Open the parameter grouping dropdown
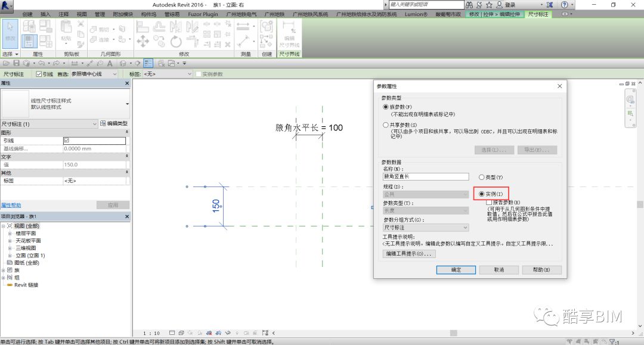 (426, 227)
